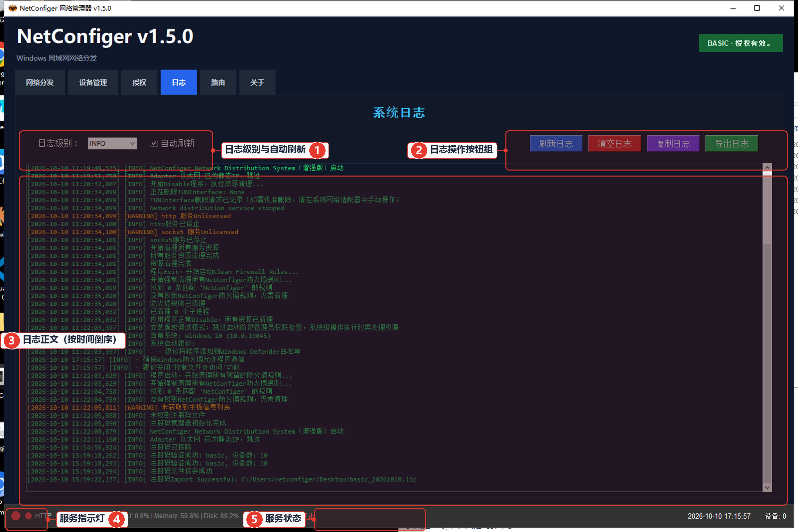Click the warning line 'http 服务Unlicensed'
This screenshot has width=798, height=532.
coord(129,216)
